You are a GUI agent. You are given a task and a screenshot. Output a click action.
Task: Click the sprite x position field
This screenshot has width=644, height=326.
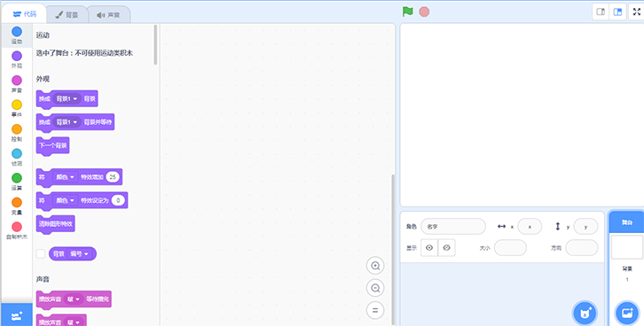point(530,227)
